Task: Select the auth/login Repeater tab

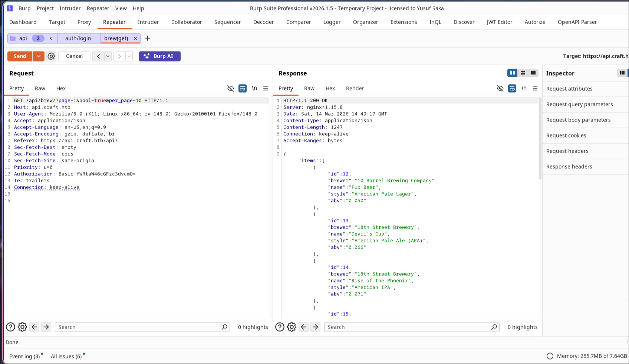Action: (78, 38)
